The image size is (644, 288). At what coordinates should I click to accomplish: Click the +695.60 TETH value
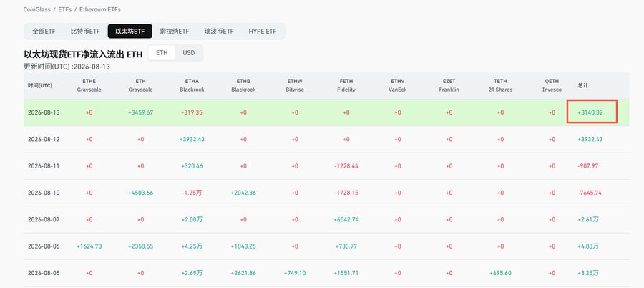coord(500,273)
